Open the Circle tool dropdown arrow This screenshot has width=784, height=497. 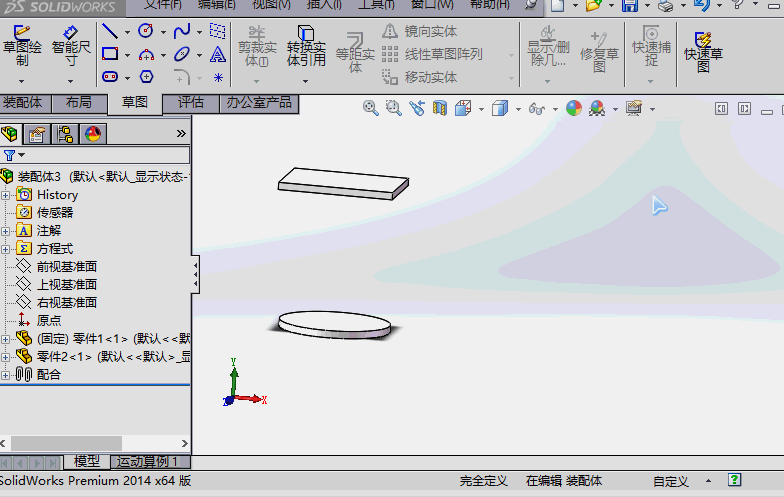(163, 32)
